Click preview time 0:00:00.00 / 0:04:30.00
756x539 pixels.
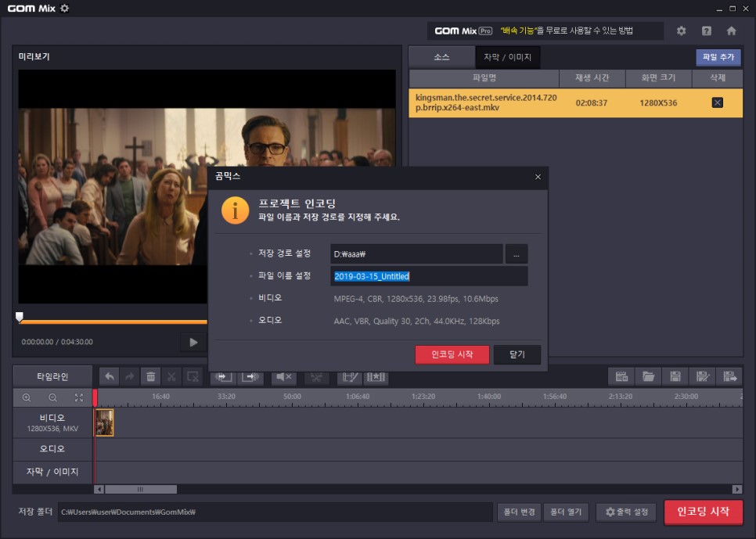(x=57, y=342)
